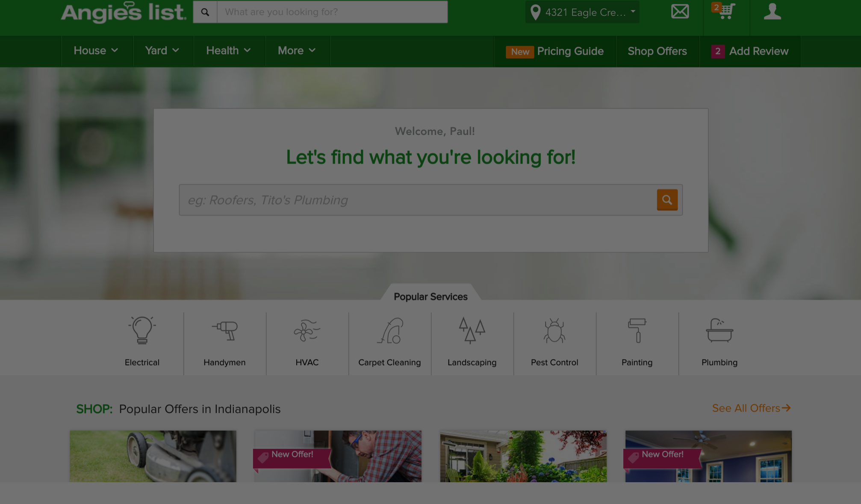Click the Plumbing bathtub icon
Screen dimensions: 861x504
click(x=719, y=330)
